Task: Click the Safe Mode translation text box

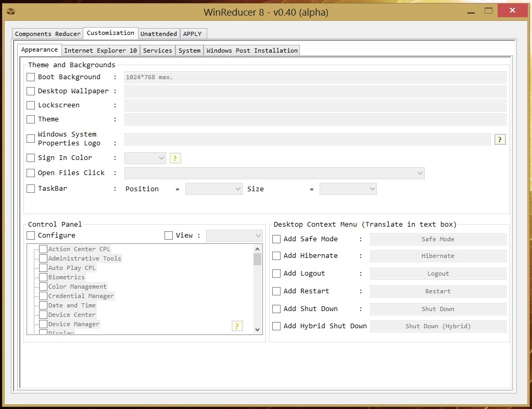Action: click(x=438, y=239)
